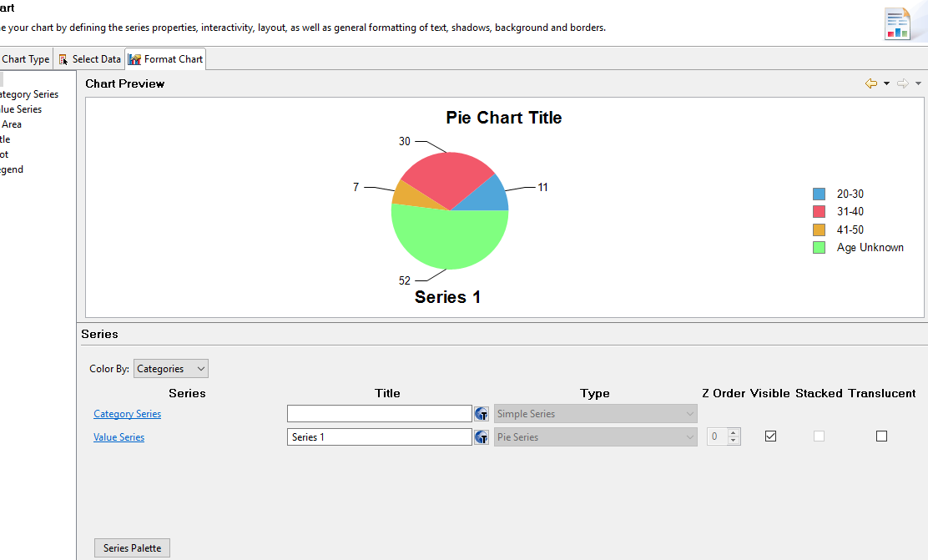Increase Z Order with up spinner arrow

734,432
